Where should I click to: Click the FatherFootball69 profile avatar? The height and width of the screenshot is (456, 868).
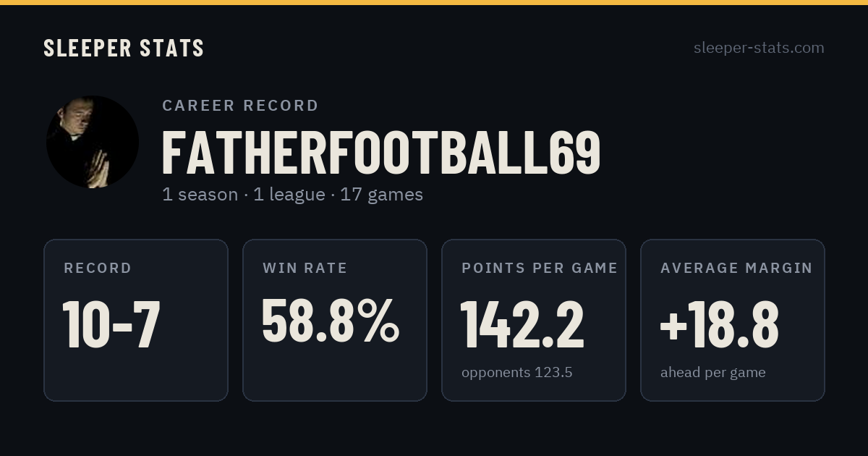(93, 142)
